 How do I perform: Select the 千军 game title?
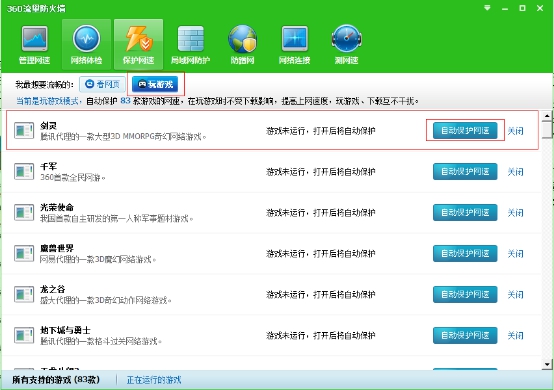(x=48, y=166)
